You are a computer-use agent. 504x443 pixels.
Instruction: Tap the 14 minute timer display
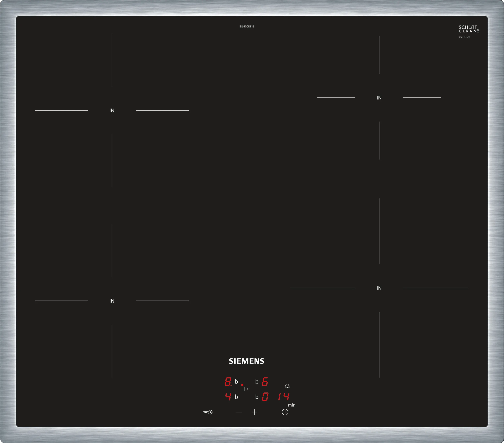(284, 397)
